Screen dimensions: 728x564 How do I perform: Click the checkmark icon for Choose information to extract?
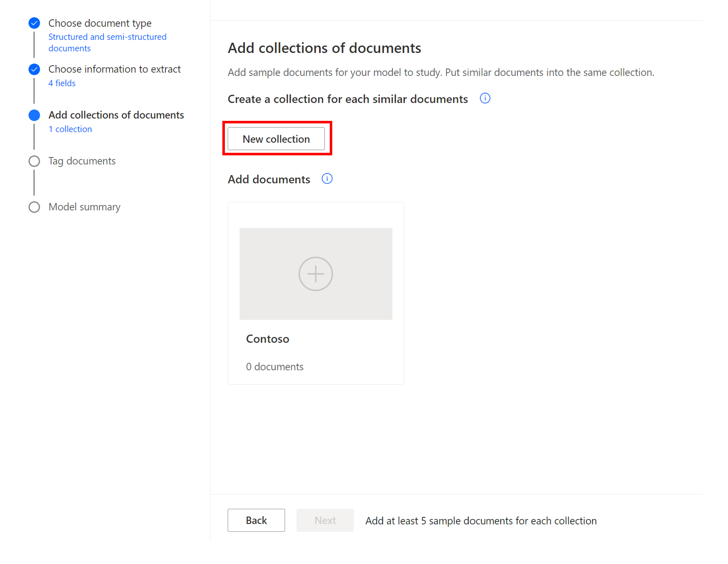(x=34, y=69)
